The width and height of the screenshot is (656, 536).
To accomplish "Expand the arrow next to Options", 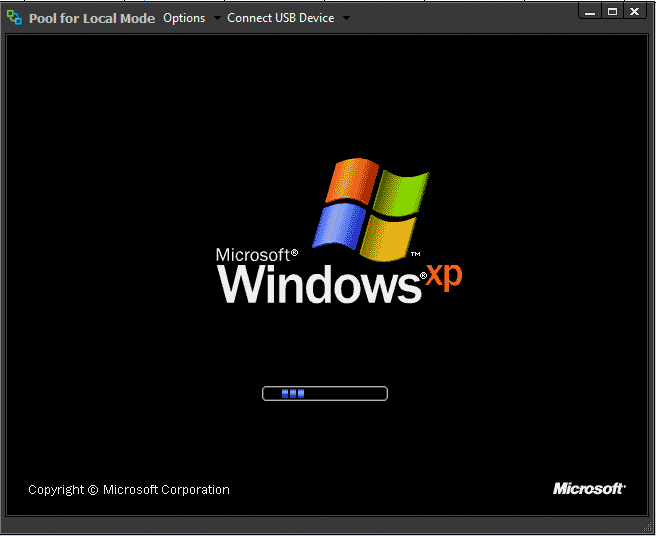I will pos(217,18).
